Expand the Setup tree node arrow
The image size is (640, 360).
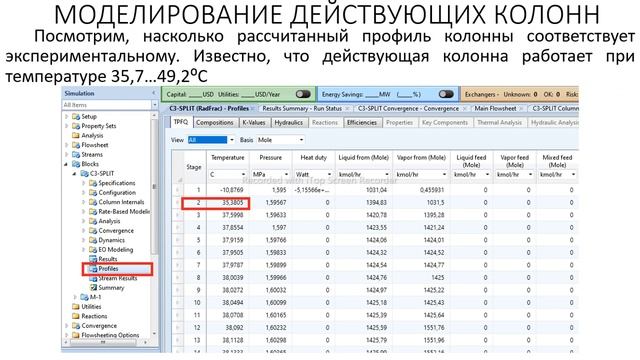pos(67,116)
